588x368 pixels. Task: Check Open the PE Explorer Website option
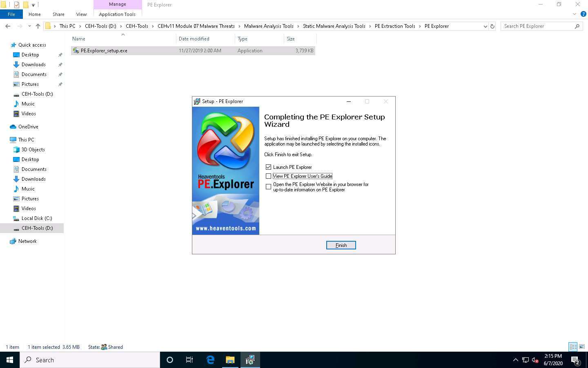pos(268,187)
